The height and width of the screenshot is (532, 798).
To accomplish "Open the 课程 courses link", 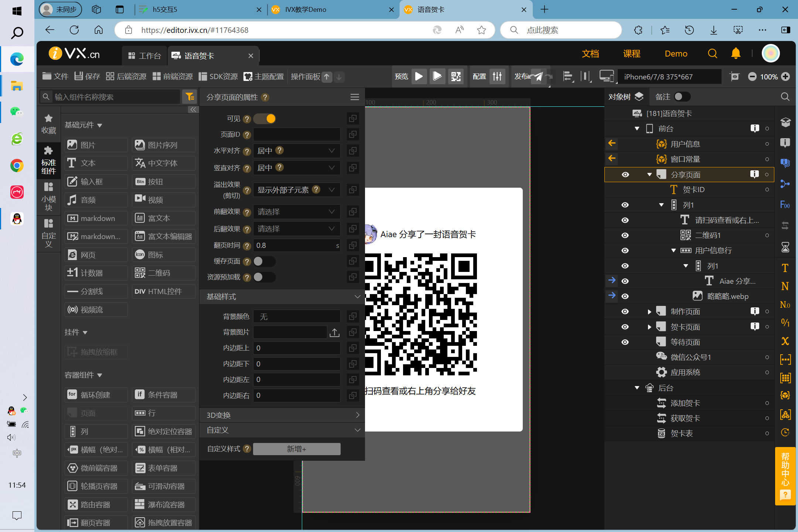I will 632,54.
